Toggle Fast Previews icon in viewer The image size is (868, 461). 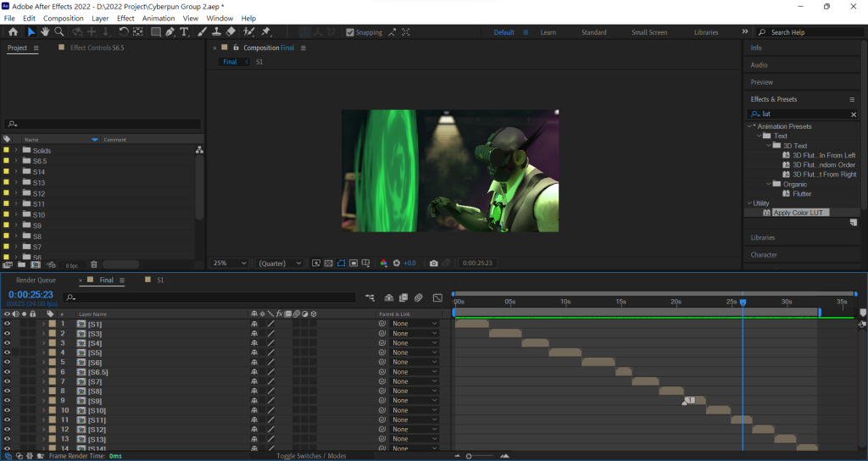316,263
